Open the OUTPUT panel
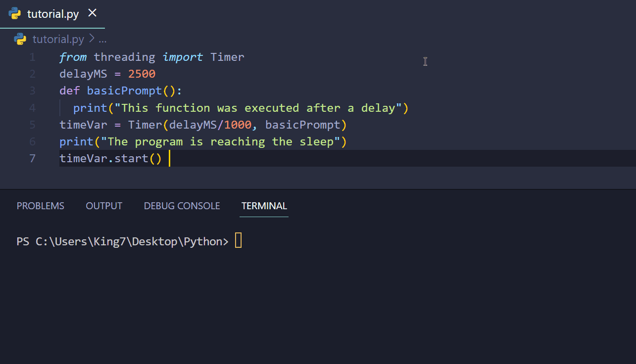This screenshot has height=364, width=636. coord(103,206)
